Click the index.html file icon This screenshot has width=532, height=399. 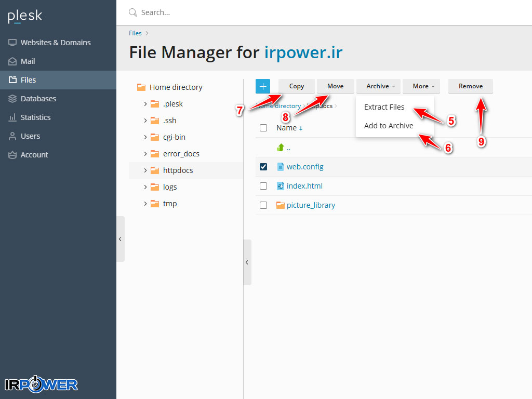281,186
